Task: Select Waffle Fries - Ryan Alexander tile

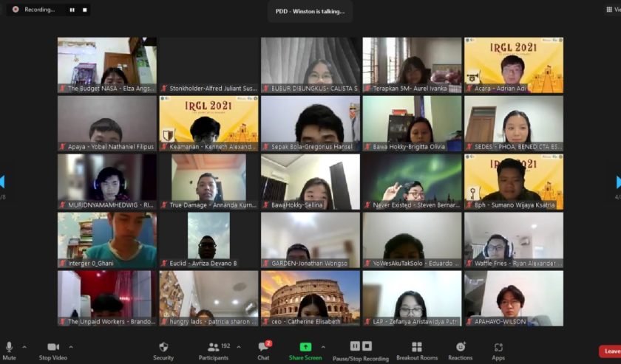Action: (514, 240)
